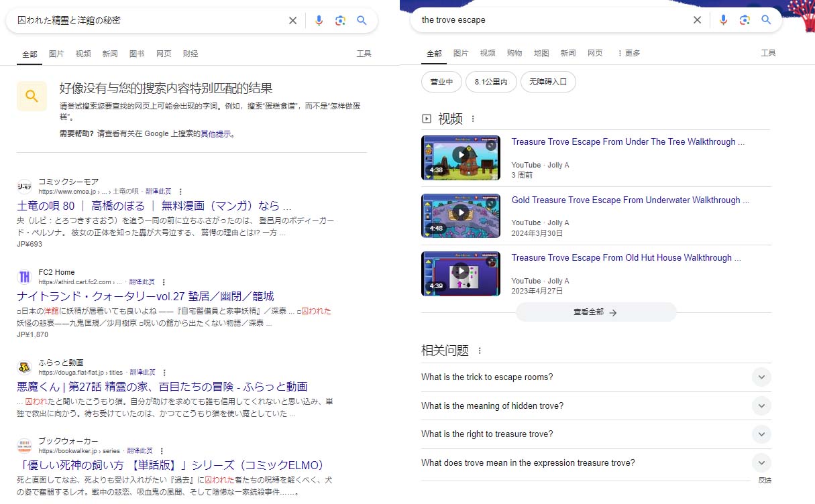
Task: Use voice input on the right search box
Action: [723, 20]
